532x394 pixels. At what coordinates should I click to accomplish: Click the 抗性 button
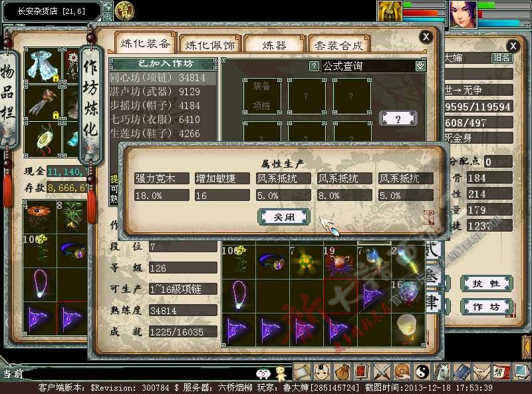point(485,284)
